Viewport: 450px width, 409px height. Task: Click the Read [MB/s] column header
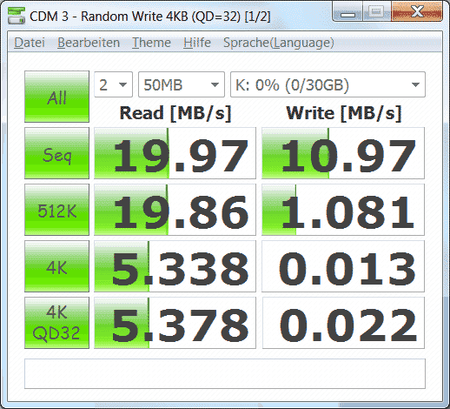point(175,113)
